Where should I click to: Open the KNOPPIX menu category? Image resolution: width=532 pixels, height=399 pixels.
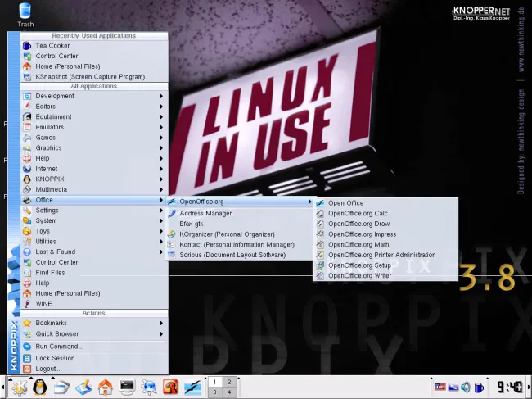[94, 179]
